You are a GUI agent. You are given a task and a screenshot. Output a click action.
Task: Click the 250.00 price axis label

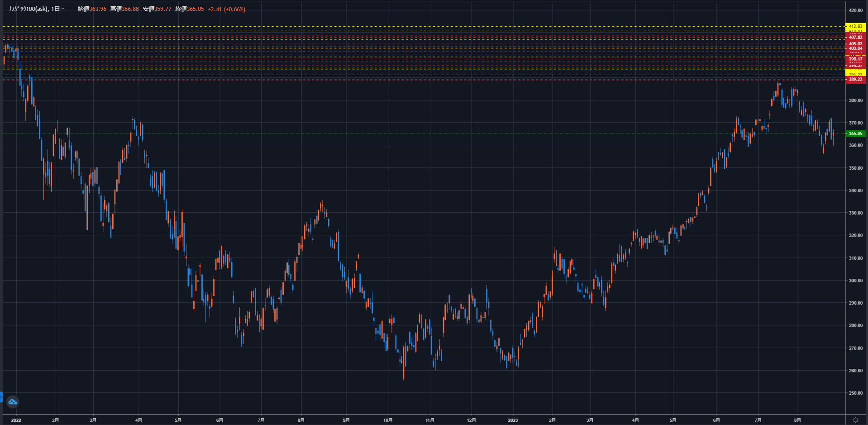pyautogui.click(x=856, y=393)
